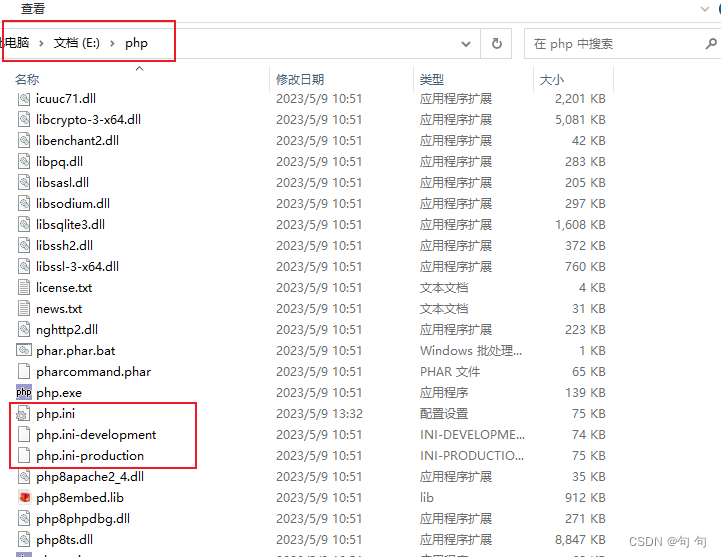Viewport: 721px width, 557px height.
Task: Click the php.ini configuration gear icon
Action: click(23, 414)
